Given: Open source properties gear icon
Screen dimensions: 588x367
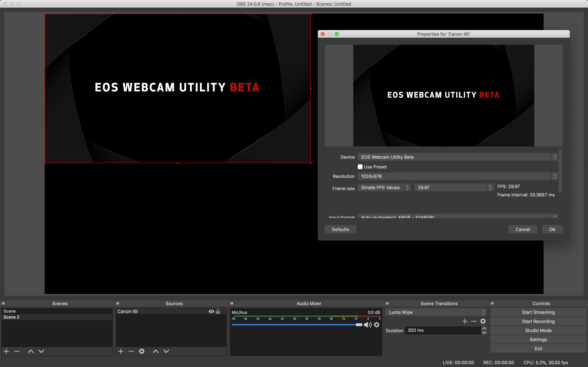Looking at the screenshot, I should pos(142,351).
